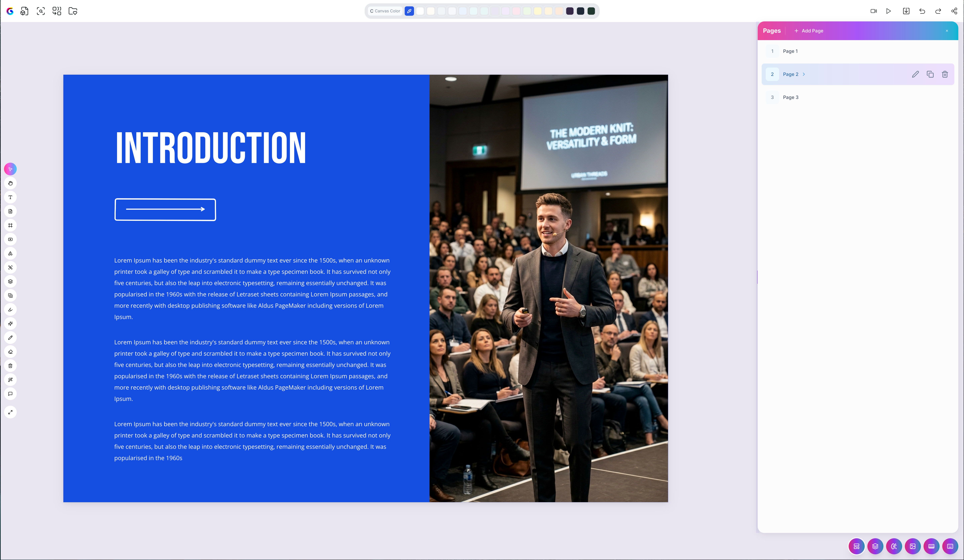
Task: Select the speaker photo on the slide
Action: coord(549,288)
